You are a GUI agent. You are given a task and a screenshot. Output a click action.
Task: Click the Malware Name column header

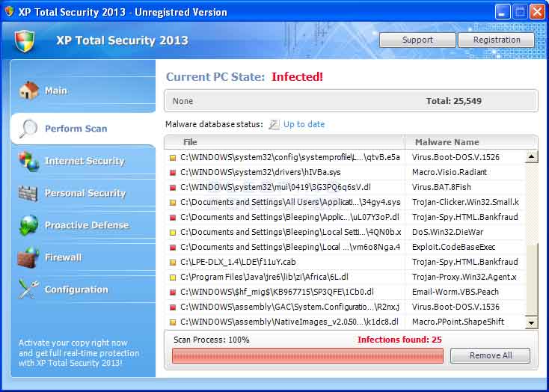[x=471, y=142]
